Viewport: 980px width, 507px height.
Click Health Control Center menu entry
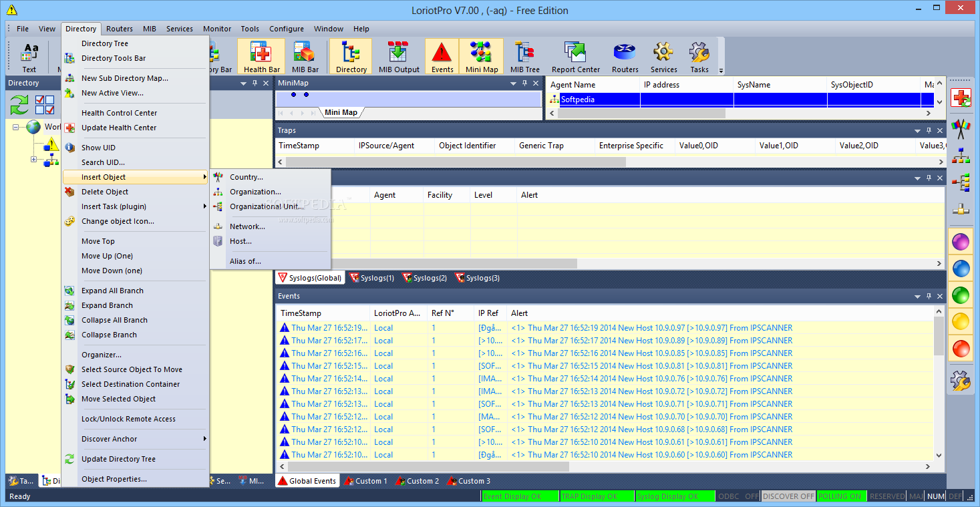pyautogui.click(x=136, y=113)
